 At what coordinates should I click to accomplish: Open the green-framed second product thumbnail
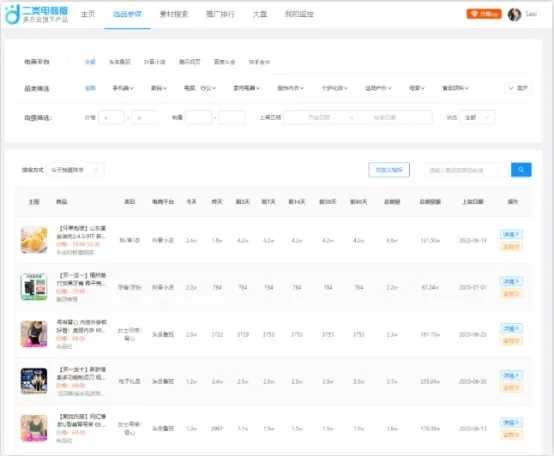coord(34,287)
